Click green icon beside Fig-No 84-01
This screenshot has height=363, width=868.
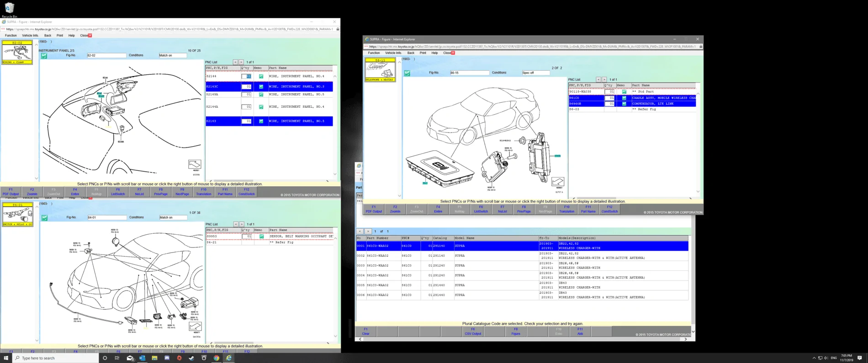coord(45,218)
